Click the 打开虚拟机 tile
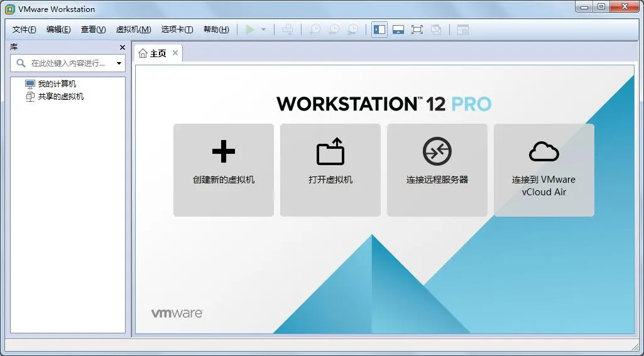This screenshot has width=644, height=356. click(330, 170)
